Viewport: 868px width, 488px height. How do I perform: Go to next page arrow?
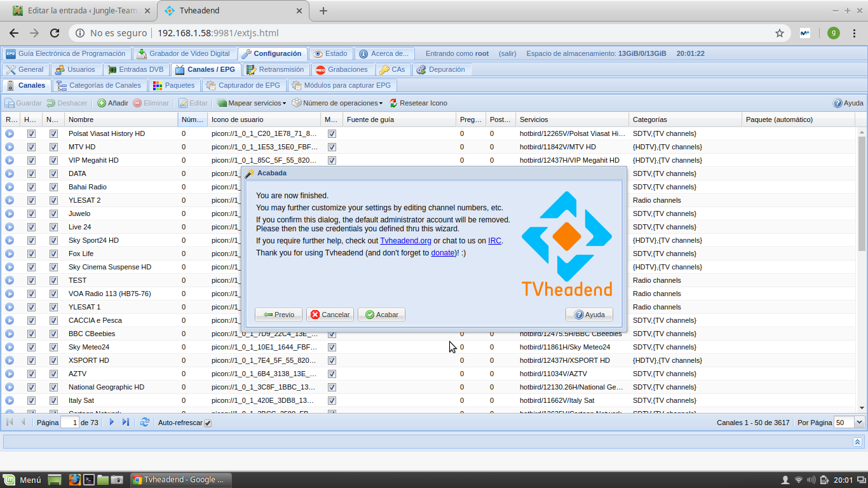pyautogui.click(x=112, y=423)
